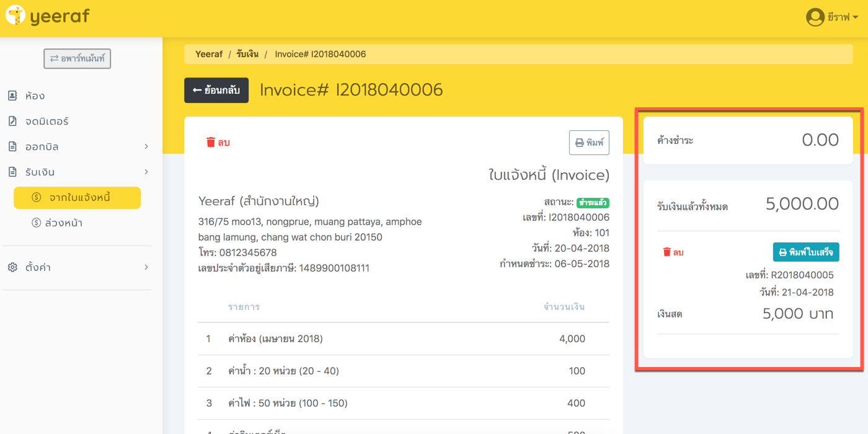Image resolution: width=868 pixels, height=434 pixels.
Task: Click the room number ห้อง: 101
Action: [591, 232]
